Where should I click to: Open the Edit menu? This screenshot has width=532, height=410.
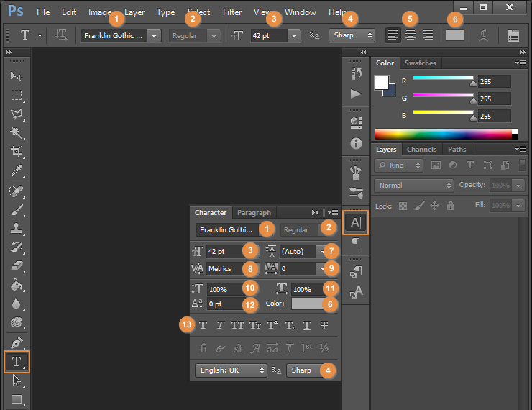[69, 12]
